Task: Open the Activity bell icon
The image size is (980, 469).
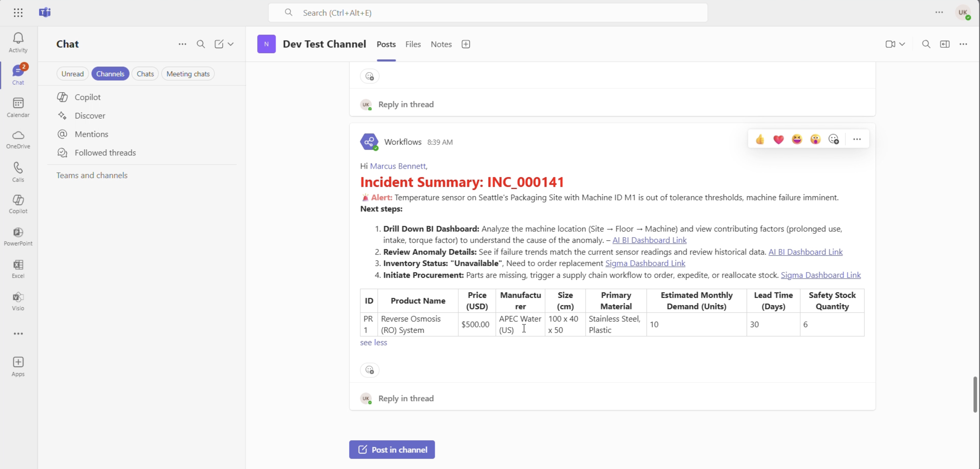Action: pos(18,42)
